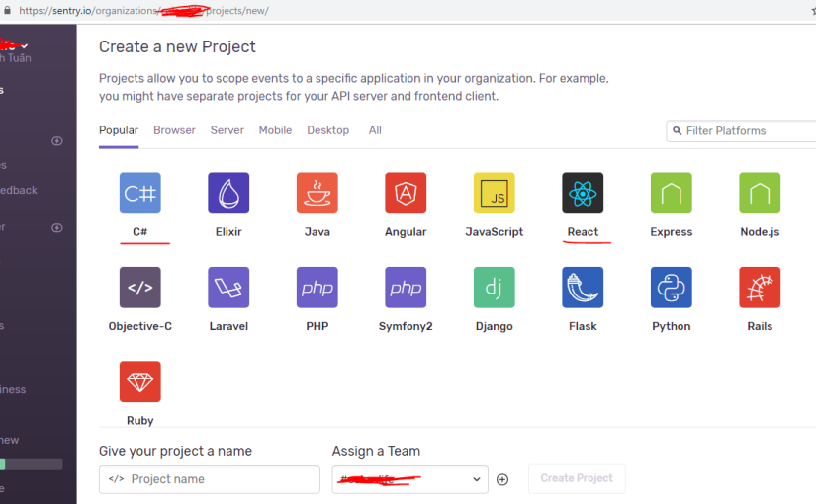Click the 'Objective-C' platform label
The height and width of the screenshot is (504, 816).
[140, 326]
